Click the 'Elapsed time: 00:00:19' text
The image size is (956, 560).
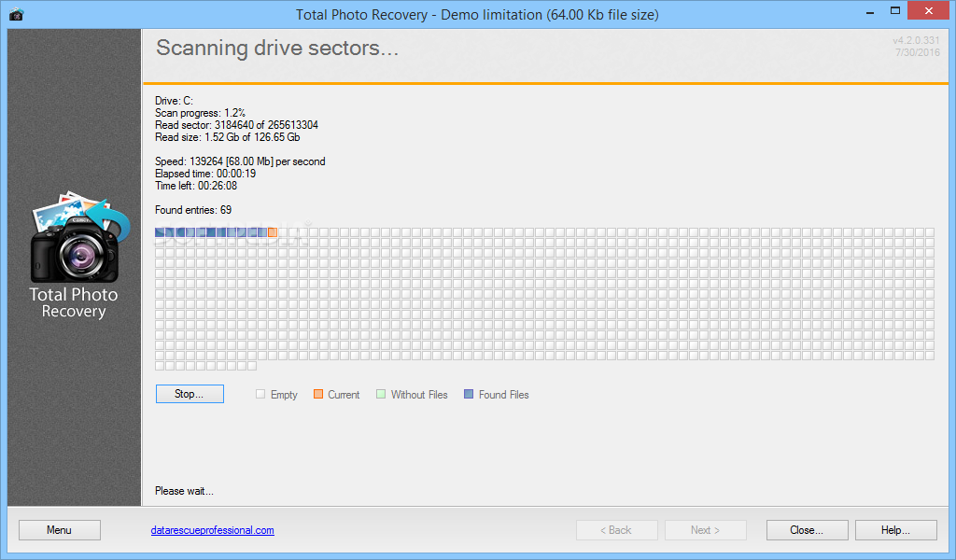tap(205, 173)
